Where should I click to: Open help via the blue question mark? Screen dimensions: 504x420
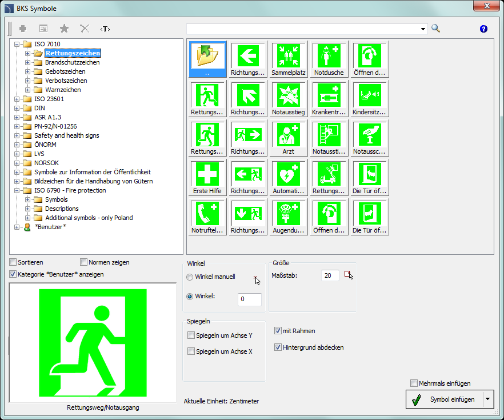483,29
